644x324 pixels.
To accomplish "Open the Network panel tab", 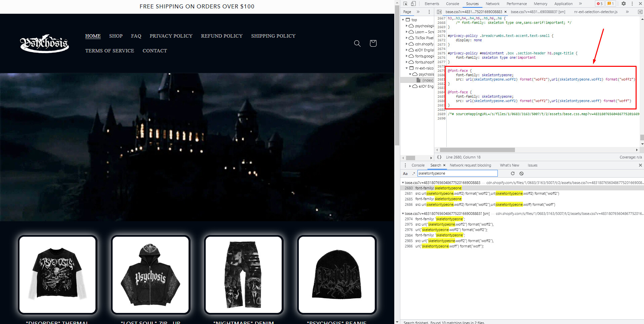I will click(492, 4).
